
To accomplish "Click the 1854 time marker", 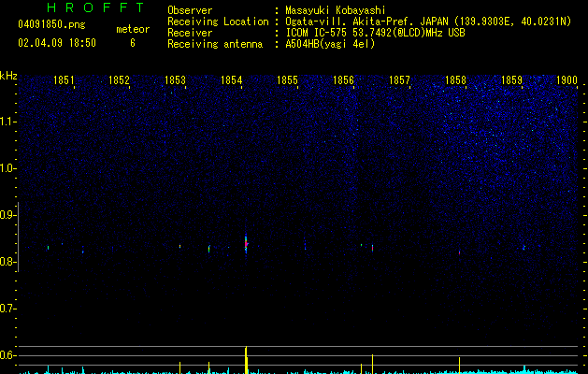I will click(232, 80).
